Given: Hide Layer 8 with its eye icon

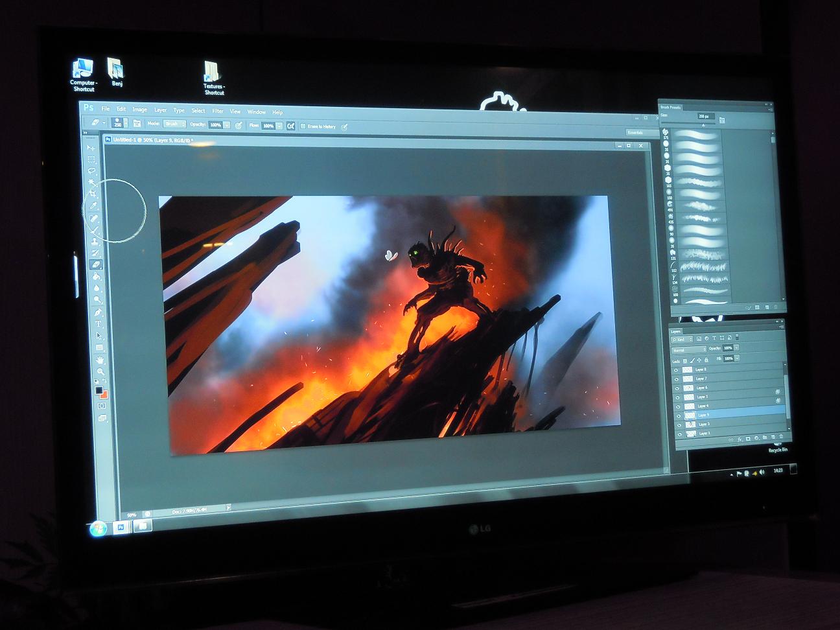Looking at the screenshot, I should (x=677, y=370).
